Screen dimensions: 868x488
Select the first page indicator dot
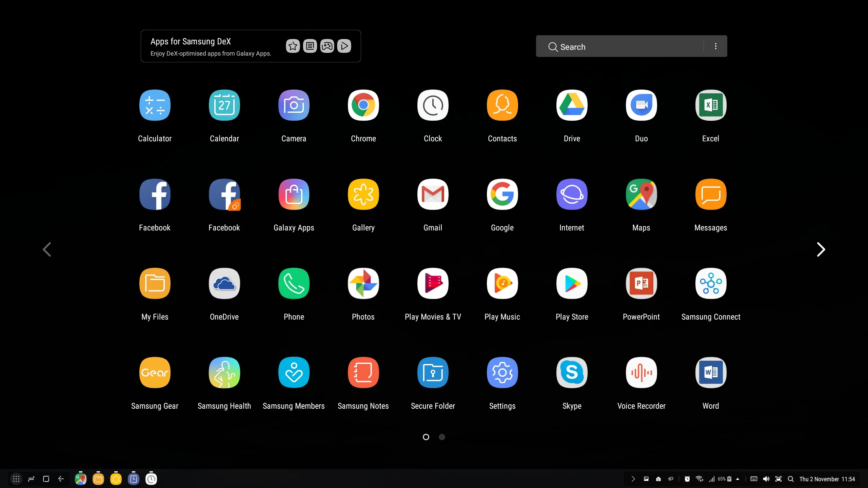[426, 437]
